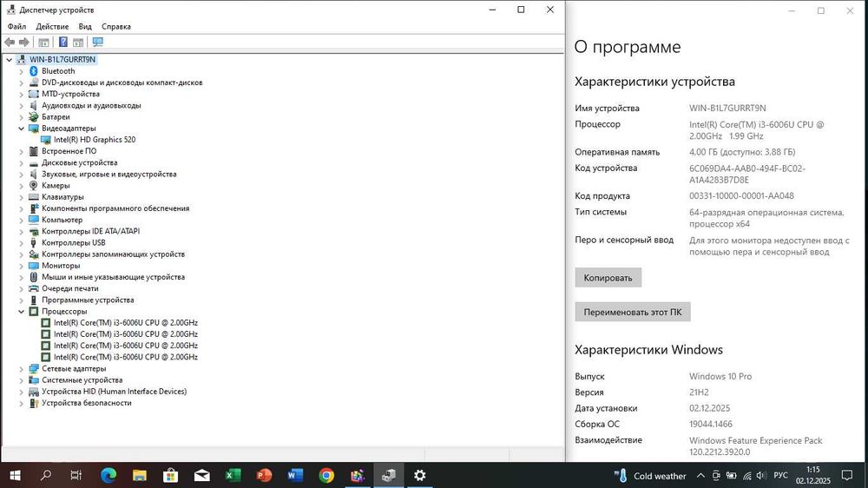Open taskbar Search magnifier

click(46, 475)
